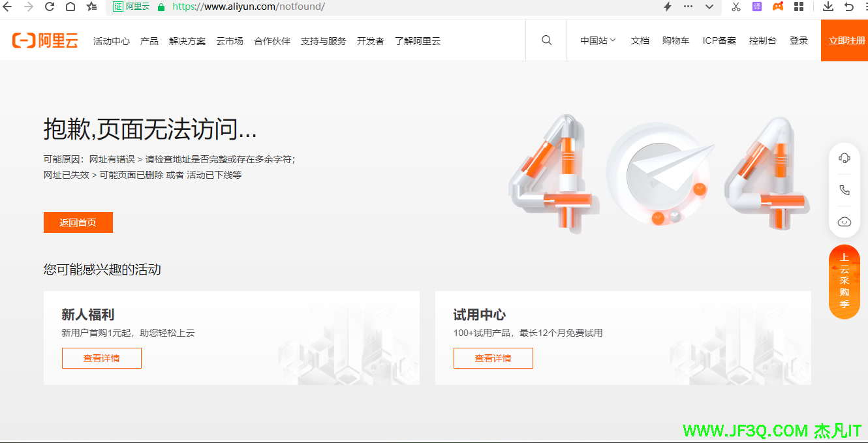The image size is (868, 443).
Task: Expand the address bar dropdown chevron
Action: click(x=709, y=7)
